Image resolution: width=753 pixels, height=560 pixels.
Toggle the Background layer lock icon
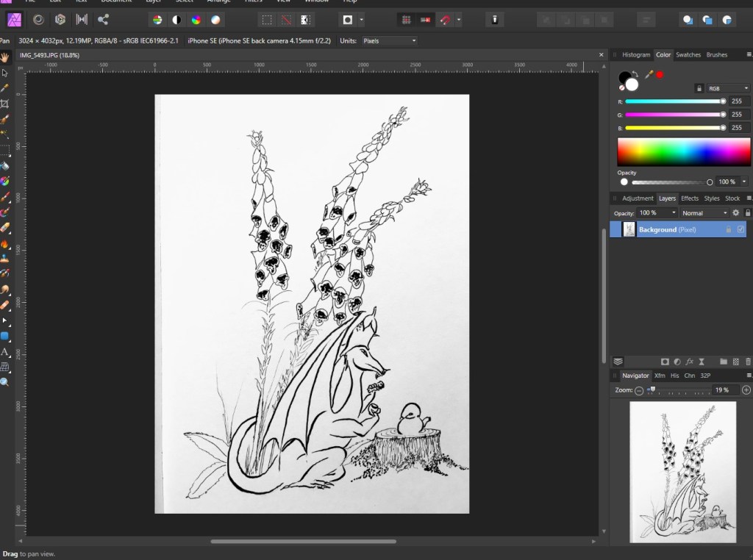729,229
